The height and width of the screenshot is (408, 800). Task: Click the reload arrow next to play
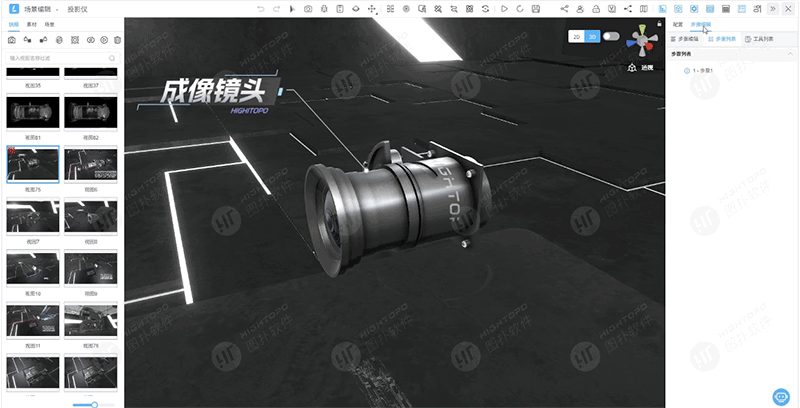click(520, 9)
